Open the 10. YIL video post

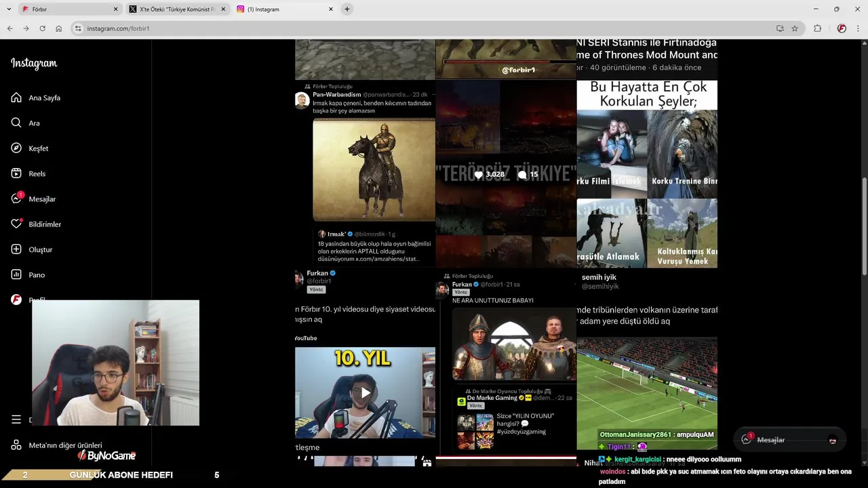365,361
